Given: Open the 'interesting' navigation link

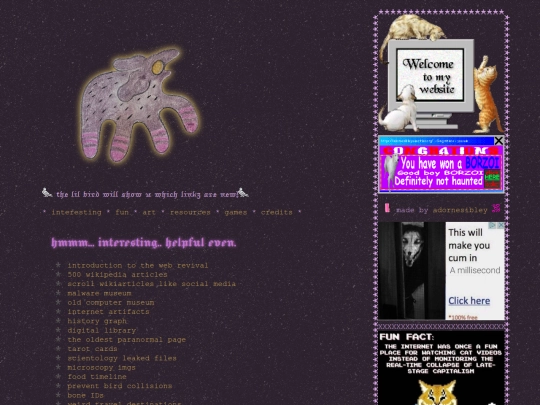Looking at the screenshot, I should point(76,212).
